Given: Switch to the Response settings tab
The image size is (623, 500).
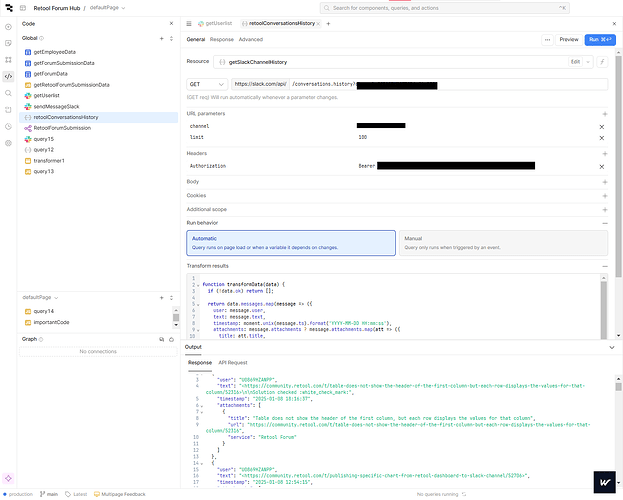Looking at the screenshot, I should point(222,39).
